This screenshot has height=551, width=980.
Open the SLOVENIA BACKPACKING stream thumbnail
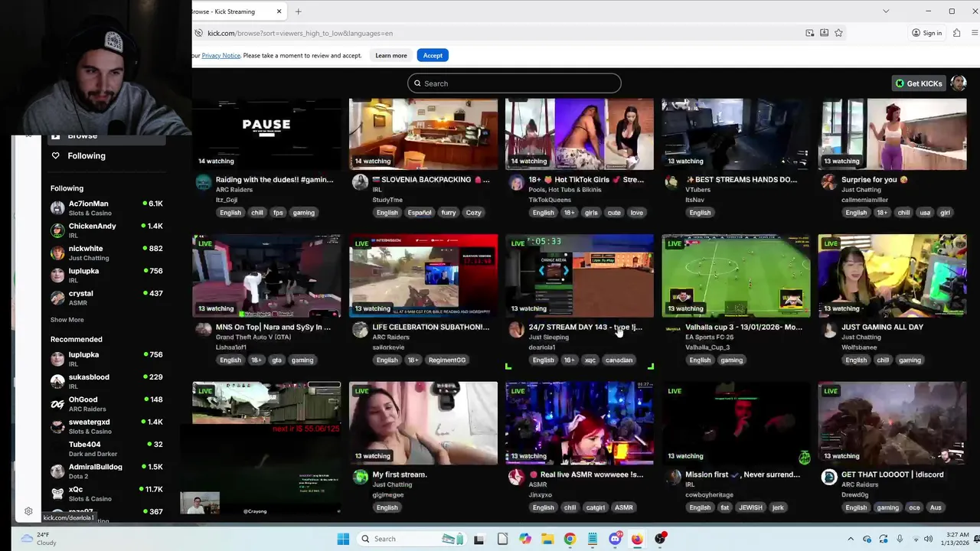click(x=423, y=133)
